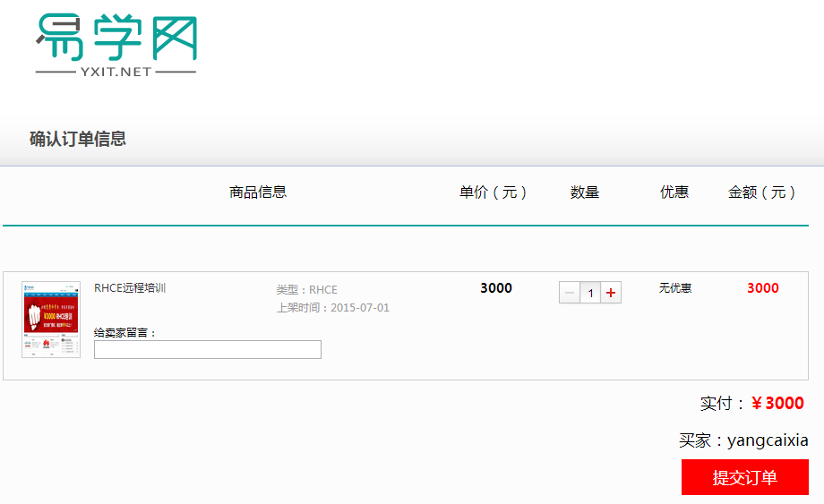
Task: Focus the 给卖家留言 message input box
Action: [208, 350]
